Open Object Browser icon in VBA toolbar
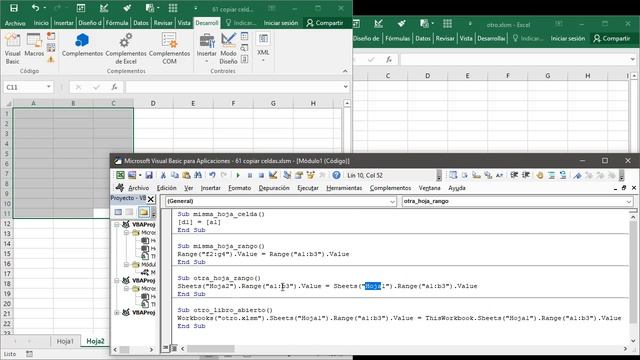The height and width of the screenshot is (360, 640). pos(311,175)
